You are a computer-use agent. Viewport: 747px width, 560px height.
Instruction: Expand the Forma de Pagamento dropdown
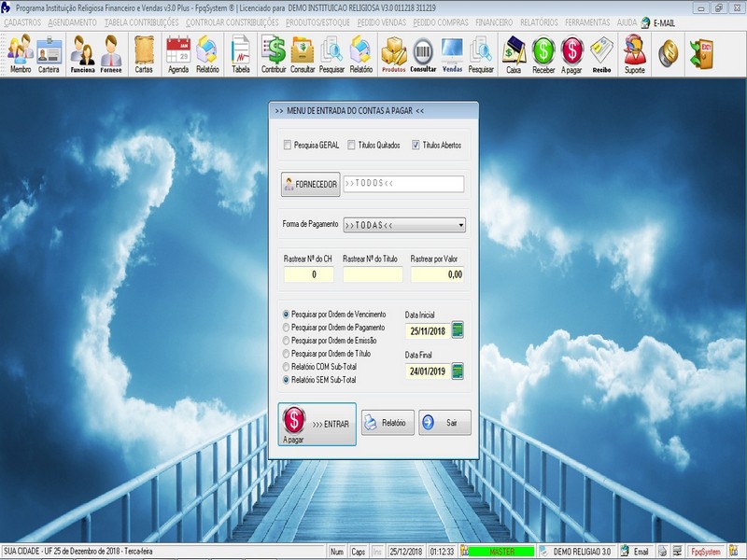point(460,225)
